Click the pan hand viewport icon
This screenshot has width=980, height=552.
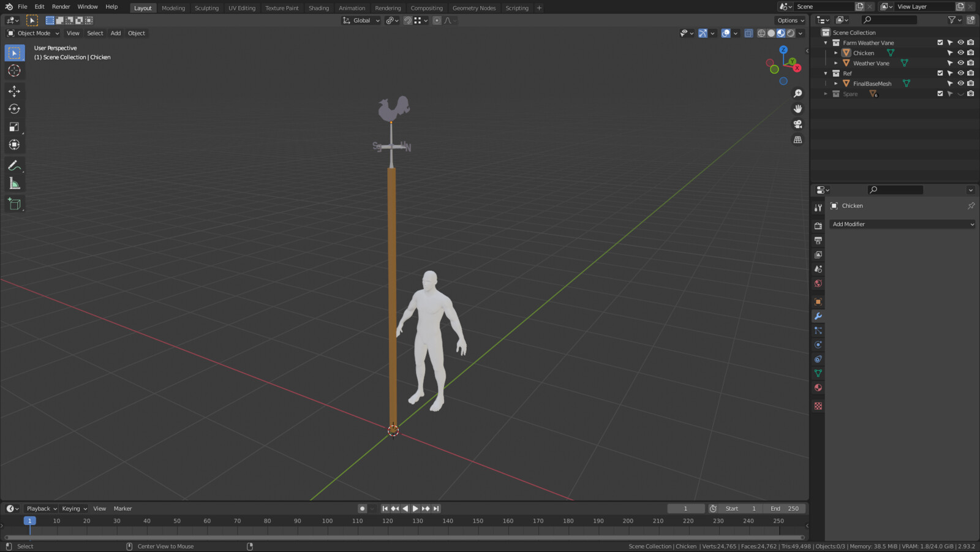[x=797, y=109]
